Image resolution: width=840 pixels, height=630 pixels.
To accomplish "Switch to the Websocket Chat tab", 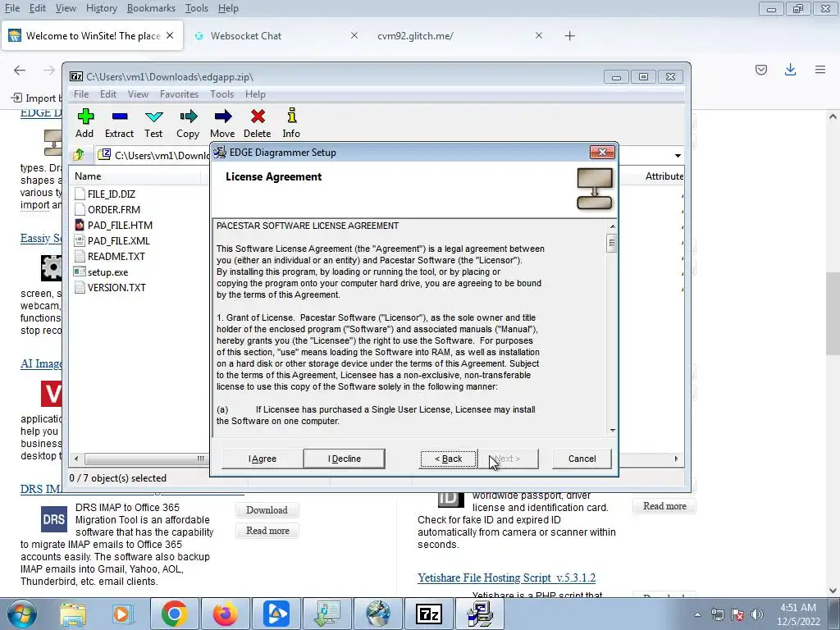I will 246,36.
